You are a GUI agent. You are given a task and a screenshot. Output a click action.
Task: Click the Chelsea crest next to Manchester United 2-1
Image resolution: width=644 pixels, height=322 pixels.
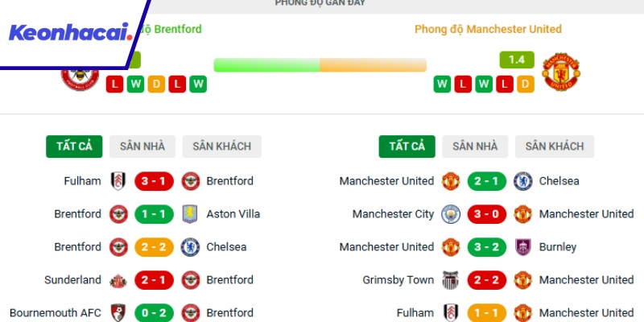point(522,181)
